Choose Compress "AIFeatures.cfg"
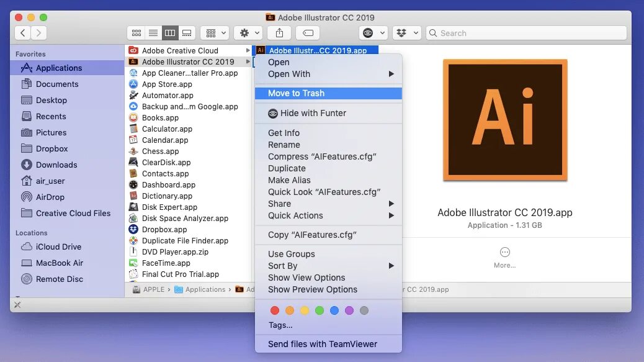 coord(328,156)
